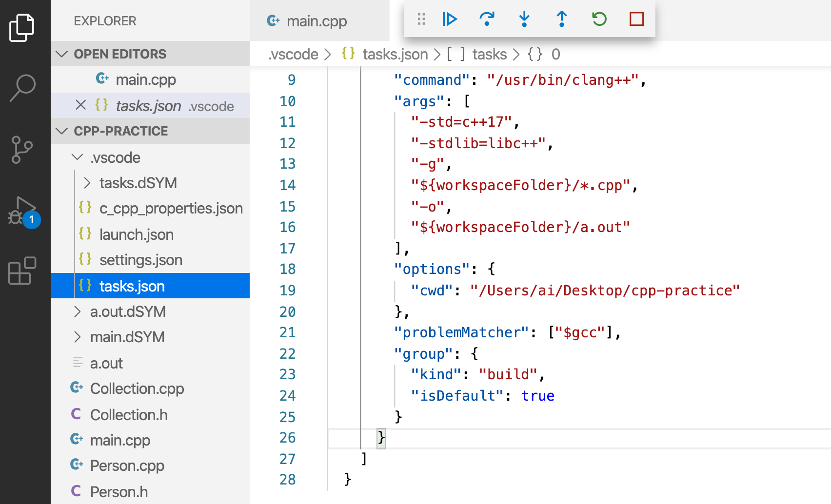Continue debugging with the play button
Screen dimensions: 831x504
tap(449, 19)
